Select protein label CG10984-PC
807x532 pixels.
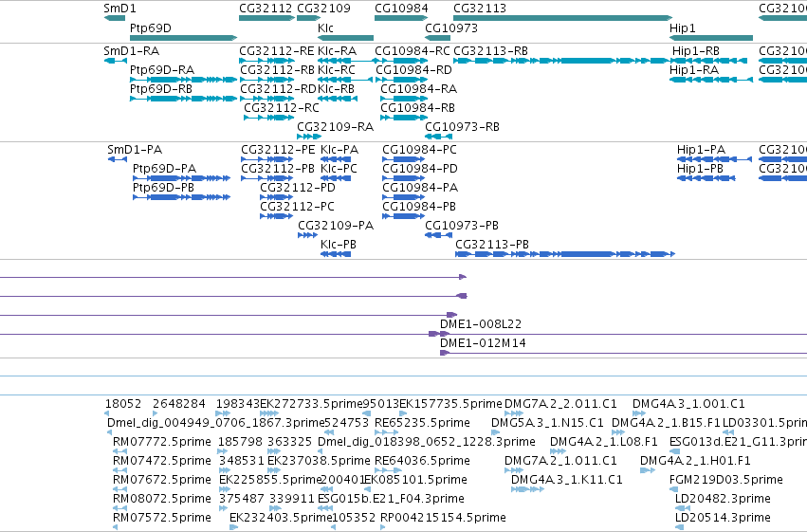pyautogui.click(x=419, y=150)
